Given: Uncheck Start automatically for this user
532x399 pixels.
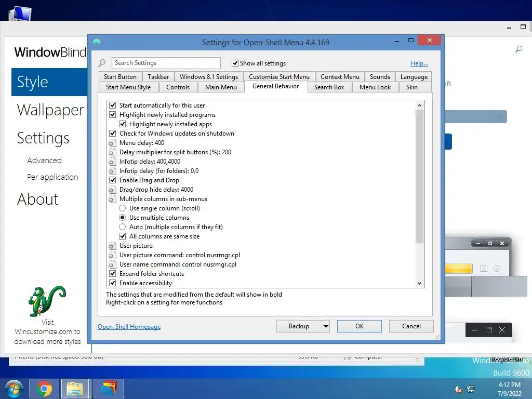Looking at the screenshot, I should (x=113, y=105).
